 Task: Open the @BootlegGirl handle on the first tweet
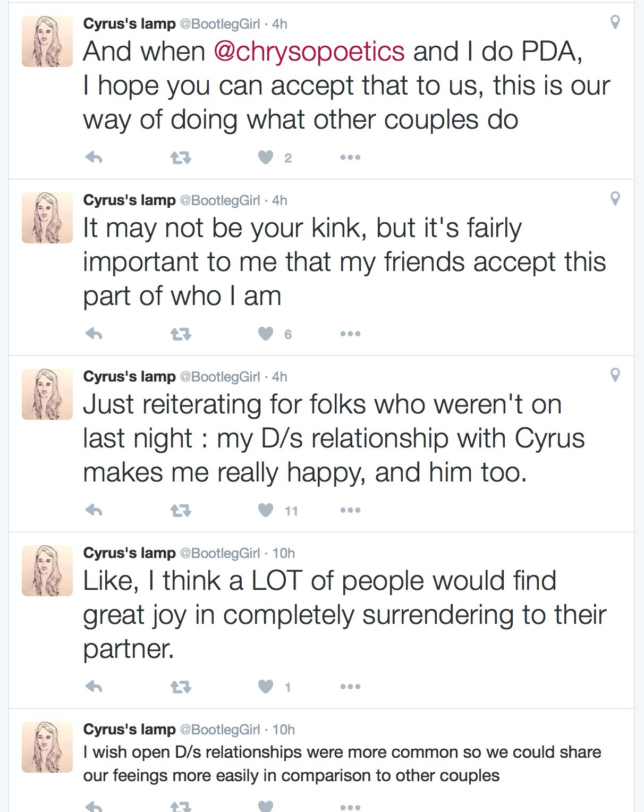click(220, 24)
